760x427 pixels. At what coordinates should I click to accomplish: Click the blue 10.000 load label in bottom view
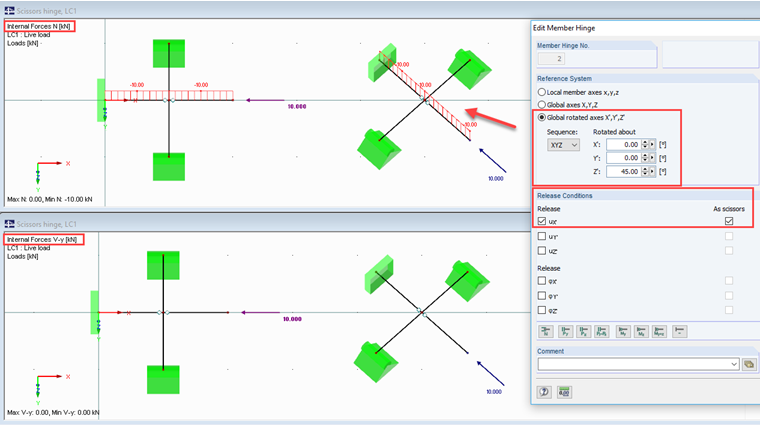[x=494, y=392]
